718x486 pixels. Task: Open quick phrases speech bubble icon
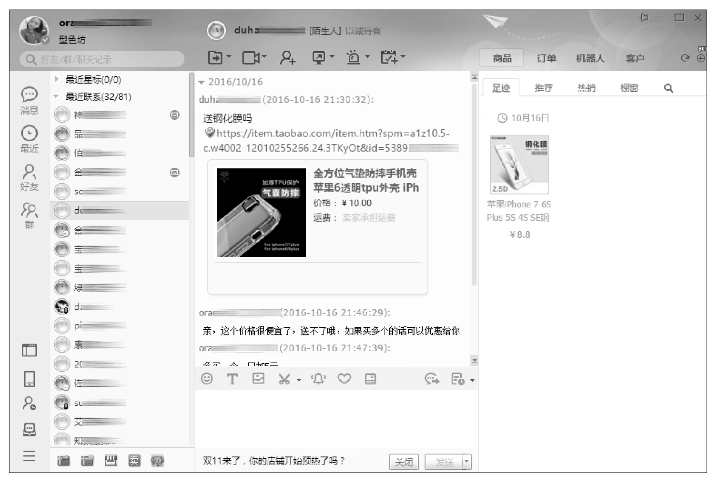pyautogui.click(x=432, y=379)
